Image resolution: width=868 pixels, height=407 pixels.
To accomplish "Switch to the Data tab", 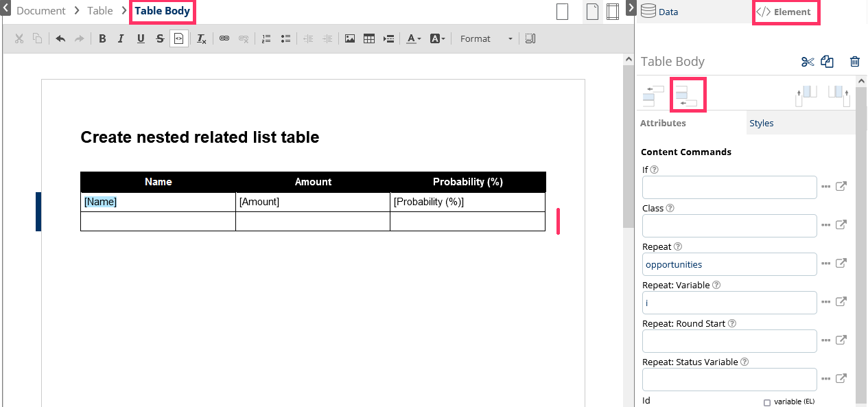I will click(660, 12).
